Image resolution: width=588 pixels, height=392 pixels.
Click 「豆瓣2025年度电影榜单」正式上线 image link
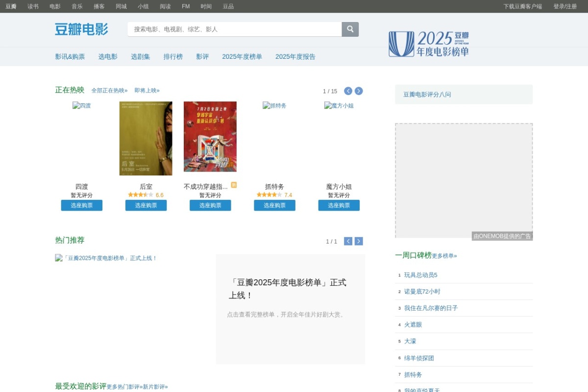[x=106, y=258]
